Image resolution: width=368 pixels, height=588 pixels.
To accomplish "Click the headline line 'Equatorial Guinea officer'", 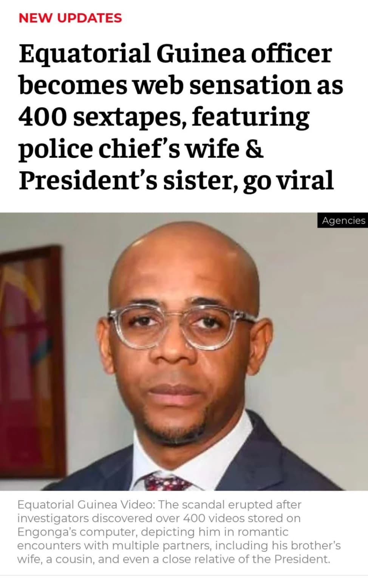I will point(175,54).
